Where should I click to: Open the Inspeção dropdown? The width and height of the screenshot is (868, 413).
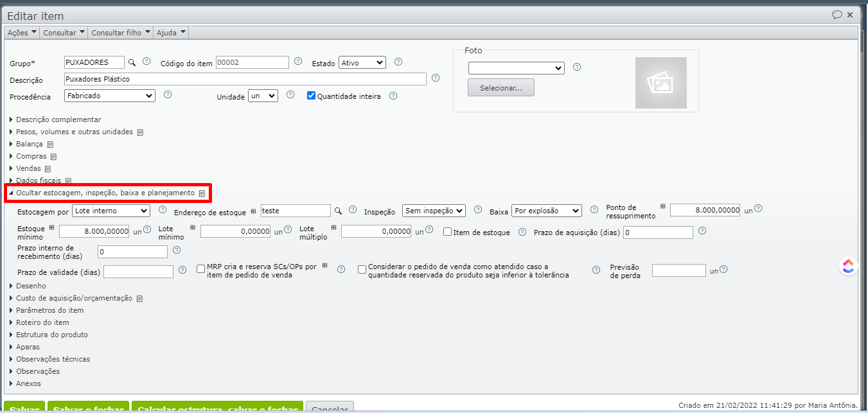[x=434, y=211]
